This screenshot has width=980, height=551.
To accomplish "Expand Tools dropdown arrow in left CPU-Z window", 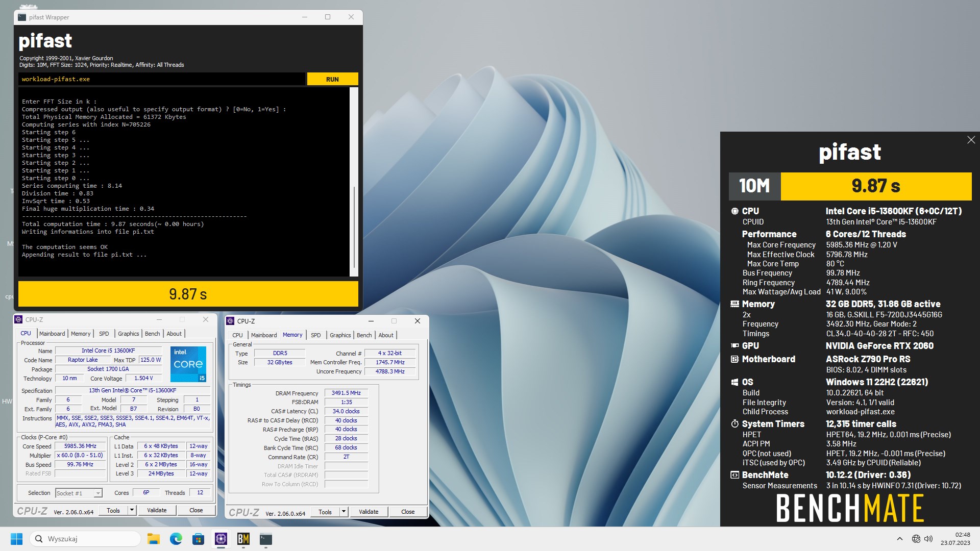I will 132,510.
